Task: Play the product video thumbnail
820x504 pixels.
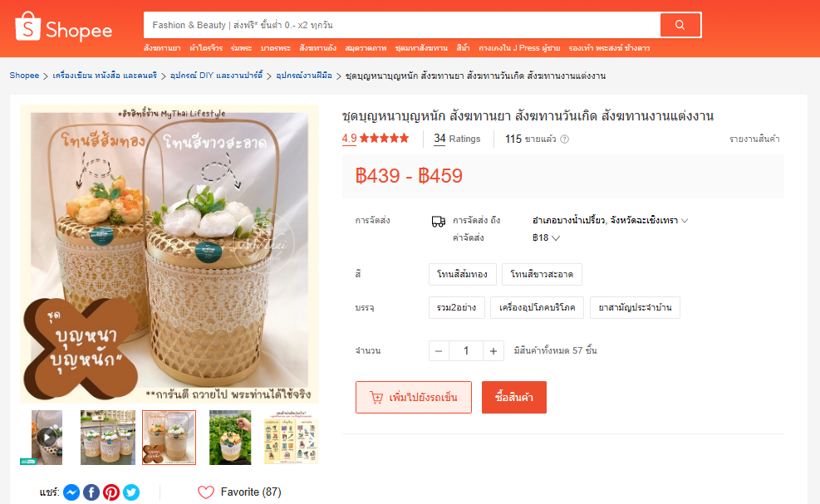Action: 47,438
